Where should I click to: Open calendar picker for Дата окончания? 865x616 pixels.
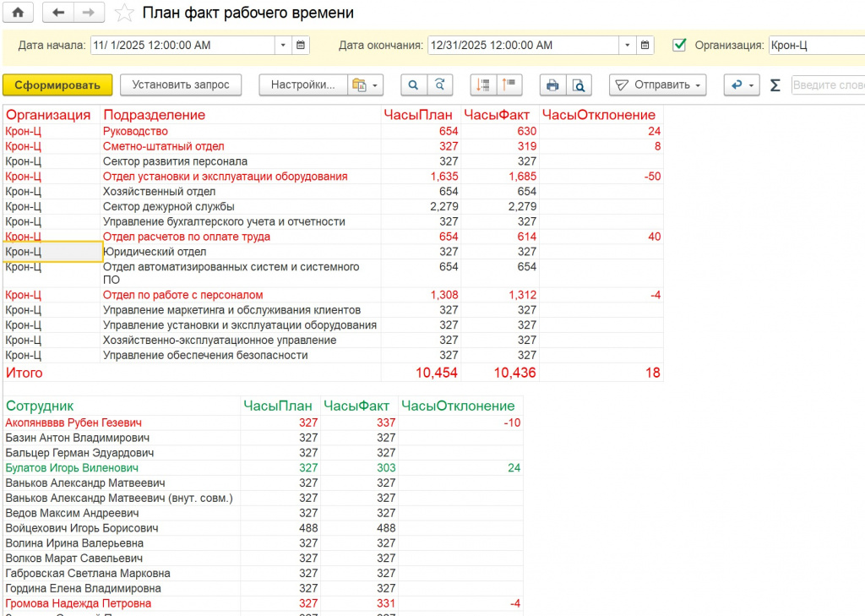tap(645, 45)
